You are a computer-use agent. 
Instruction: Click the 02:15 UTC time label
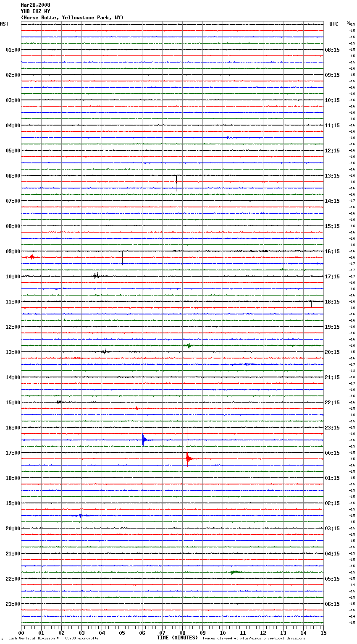pos(332,503)
